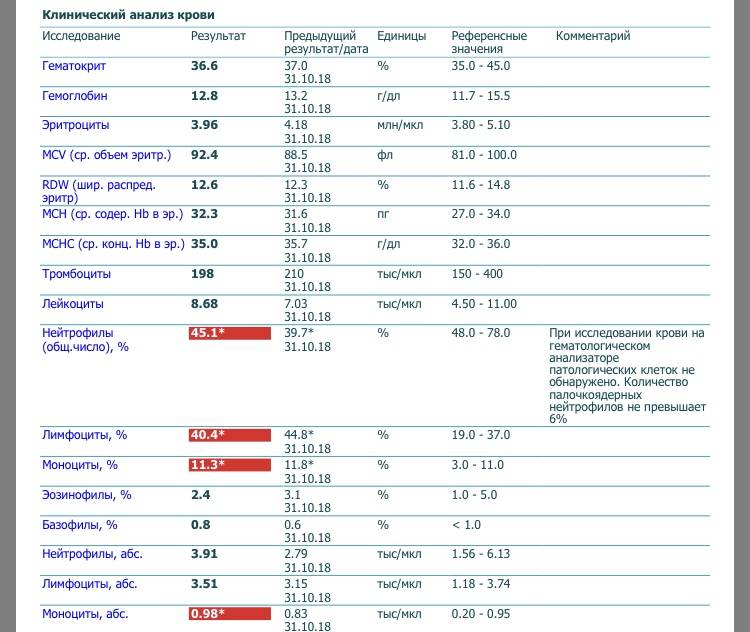The height and width of the screenshot is (632, 750).
Task: Open the Лейкоциты test link
Action: (73, 304)
